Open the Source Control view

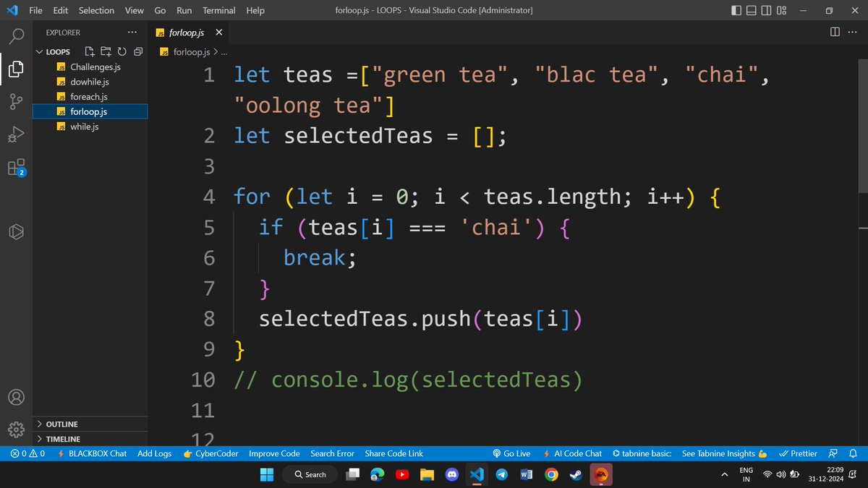coord(16,101)
